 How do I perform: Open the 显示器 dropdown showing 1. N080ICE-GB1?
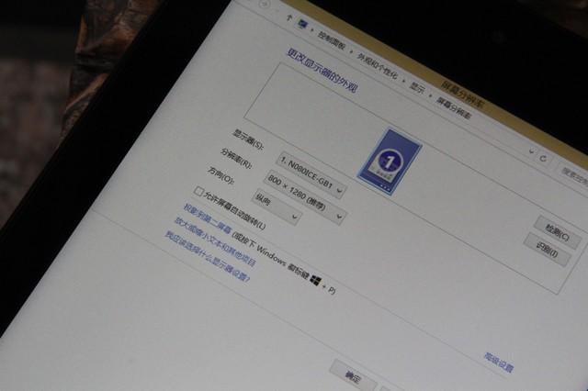click(311, 174)
